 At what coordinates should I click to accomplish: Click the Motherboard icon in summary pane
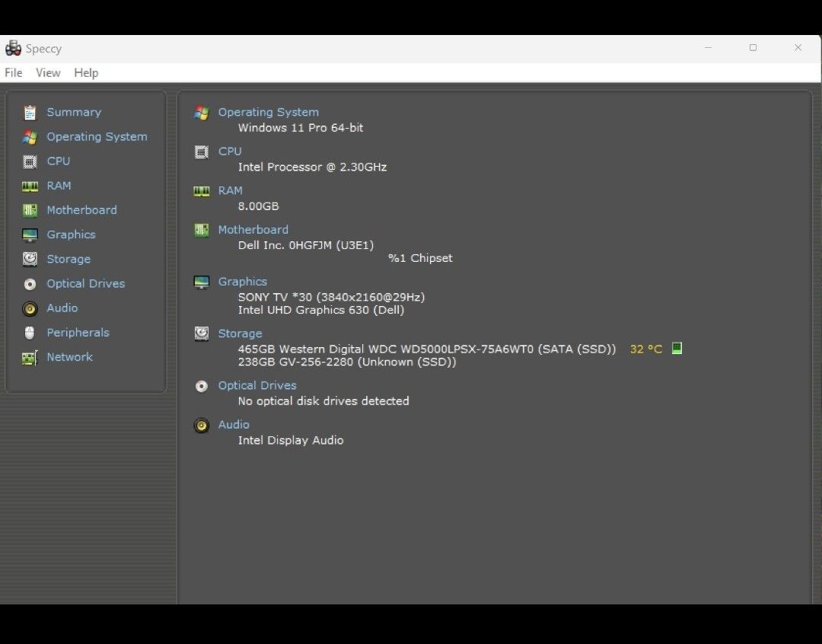tap(201, 230)
